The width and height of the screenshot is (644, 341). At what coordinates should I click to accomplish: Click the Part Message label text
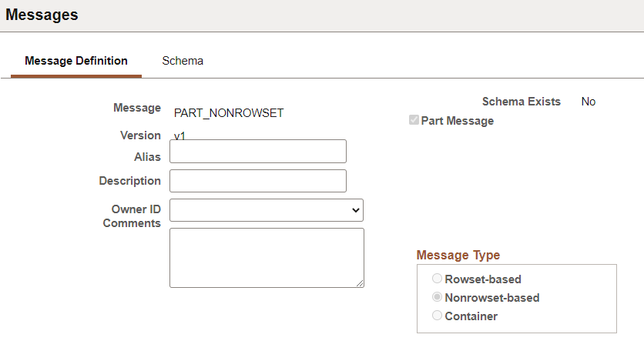[x=458, y=121]
